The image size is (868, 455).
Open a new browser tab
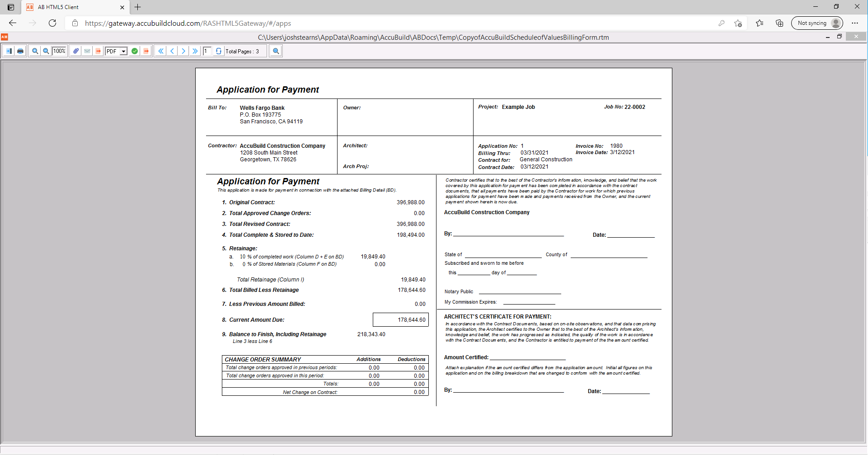tap(138, 7)
